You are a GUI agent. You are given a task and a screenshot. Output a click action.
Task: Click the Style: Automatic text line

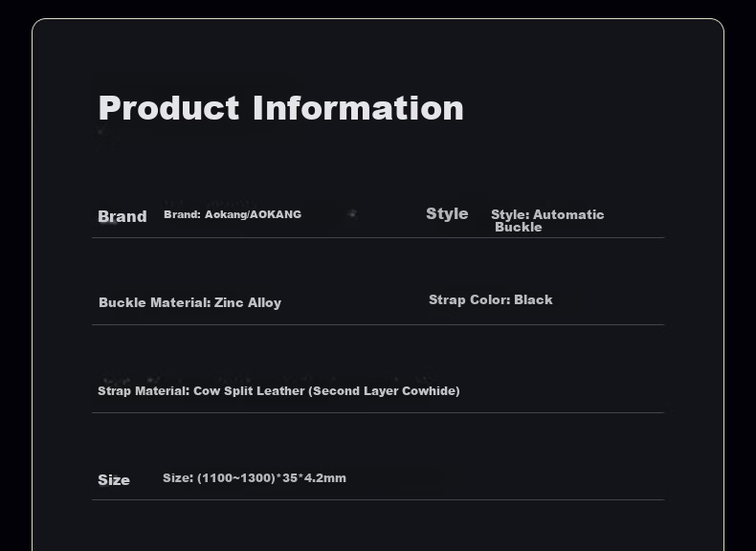pos(547,214)
